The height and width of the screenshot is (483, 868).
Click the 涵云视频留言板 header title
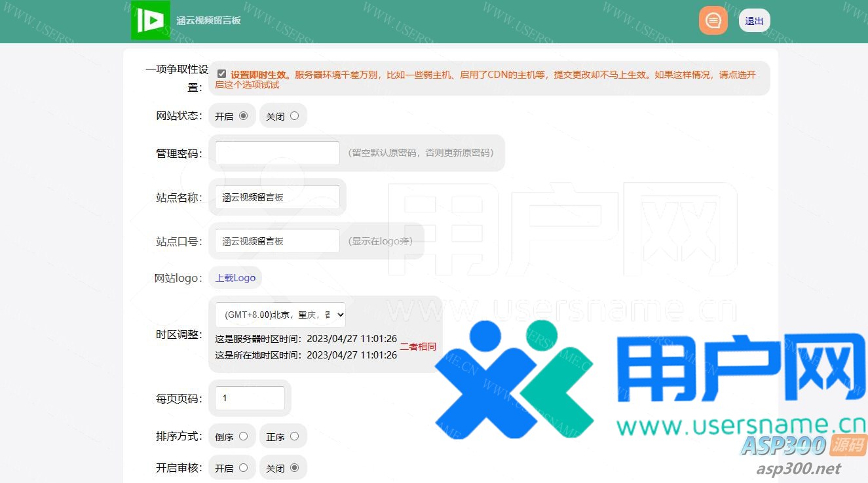pyautogui.click(x=208, y=20)
